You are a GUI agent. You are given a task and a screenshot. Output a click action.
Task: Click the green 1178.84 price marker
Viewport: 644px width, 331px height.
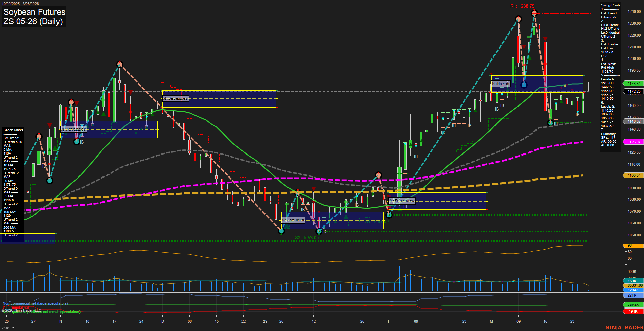point(634,84)
